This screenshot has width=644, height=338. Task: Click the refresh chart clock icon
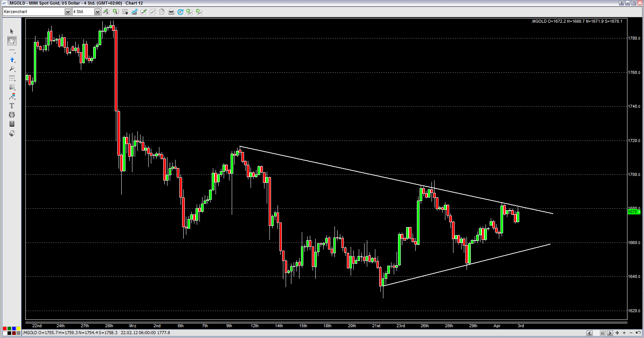[180, 12]
